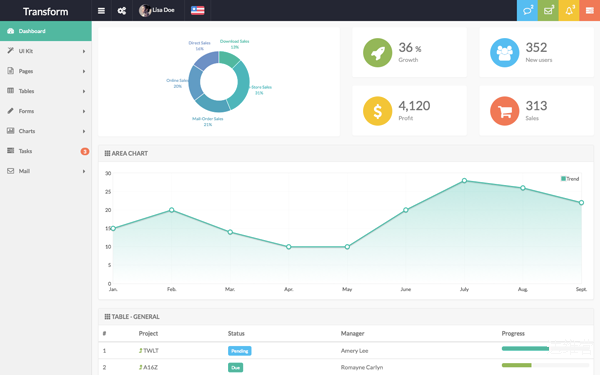Screen dimensions: 600x375
Task: Click Lisa Doe's profile avatar
Action: (x=145, y=10)
